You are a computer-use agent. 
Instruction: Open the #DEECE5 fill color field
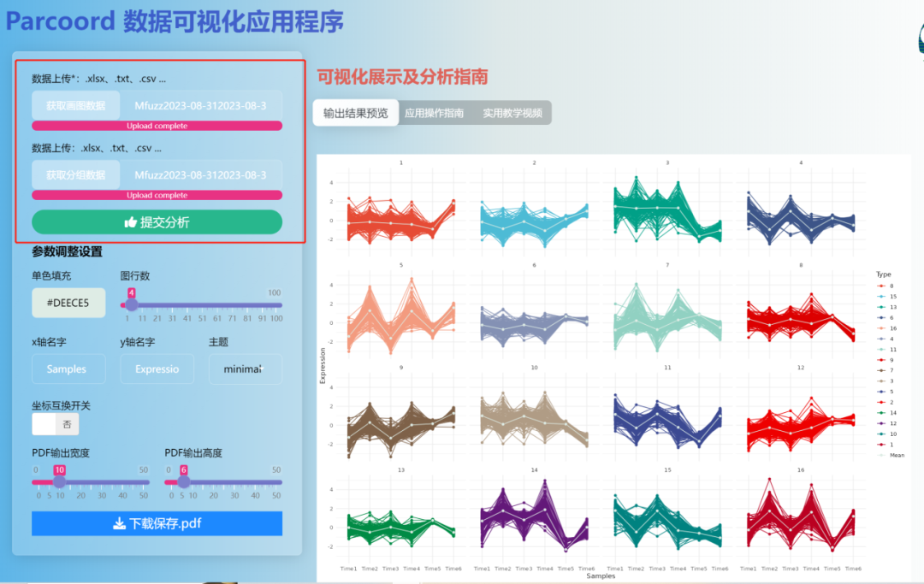68,303
